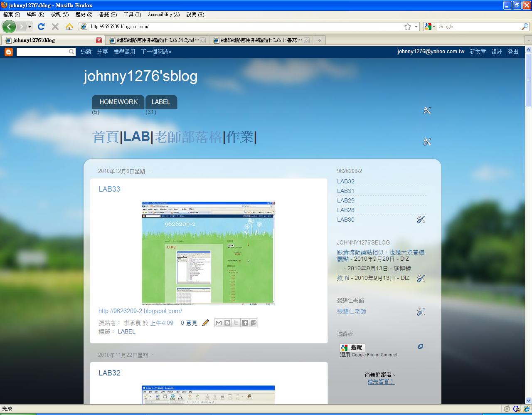Click the 新文章 link
The height and width of the screenshot is (415, 532).
[x=478, y=52]
